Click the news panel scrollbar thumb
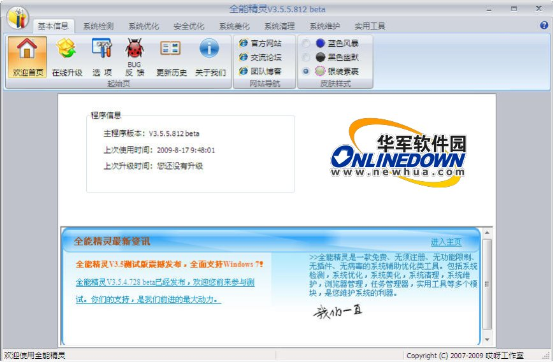The height and width of the screenshot is (362, 554). (x=487, y=284)
